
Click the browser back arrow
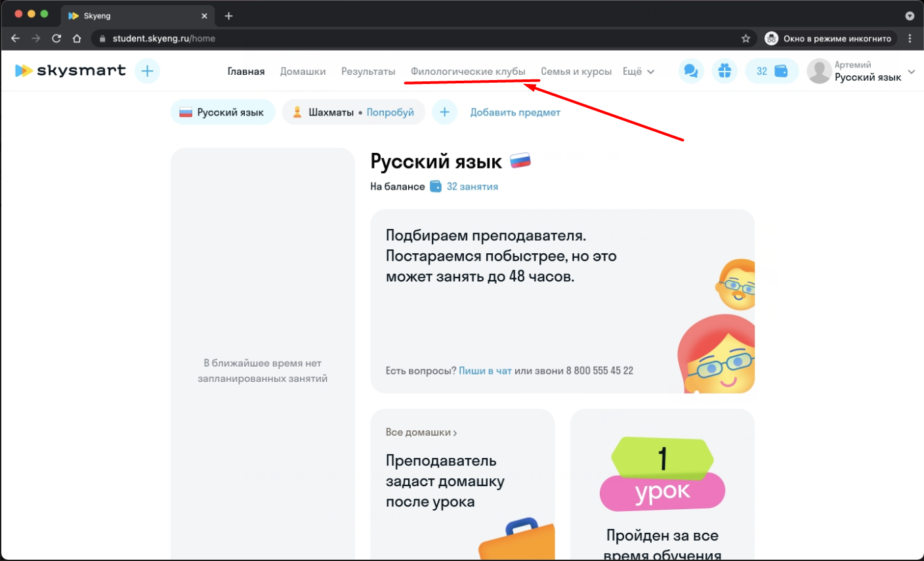coord(16,38)
